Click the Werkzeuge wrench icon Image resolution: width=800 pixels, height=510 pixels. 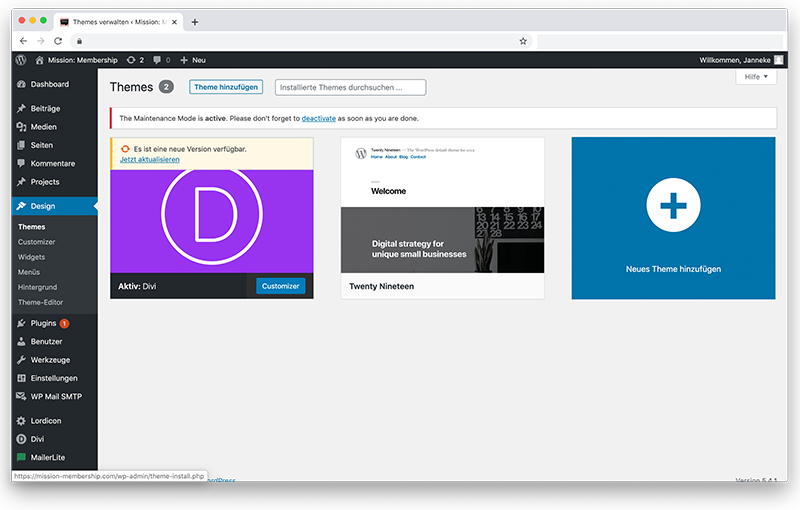tap(21, 360)
